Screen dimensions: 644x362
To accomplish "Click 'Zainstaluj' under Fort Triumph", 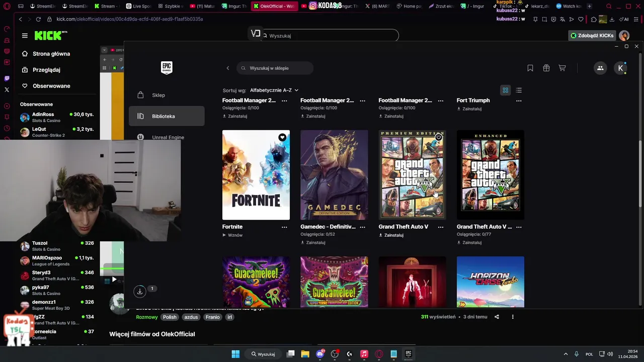I will tap(469, 109).
